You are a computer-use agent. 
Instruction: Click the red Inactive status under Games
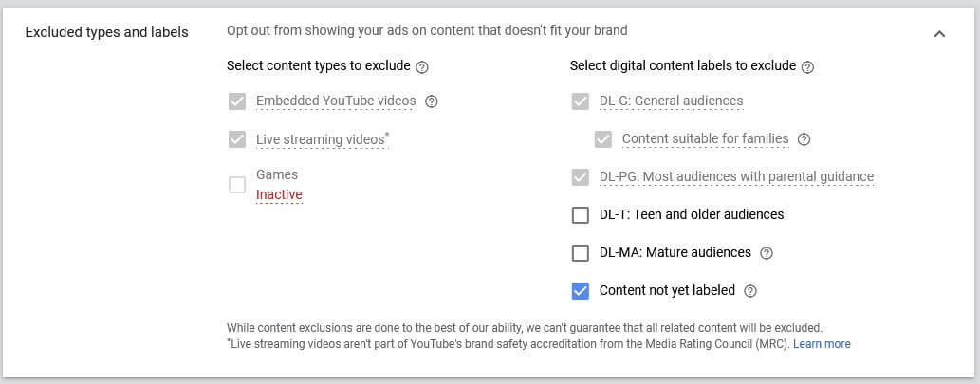(x=279, y=195)
